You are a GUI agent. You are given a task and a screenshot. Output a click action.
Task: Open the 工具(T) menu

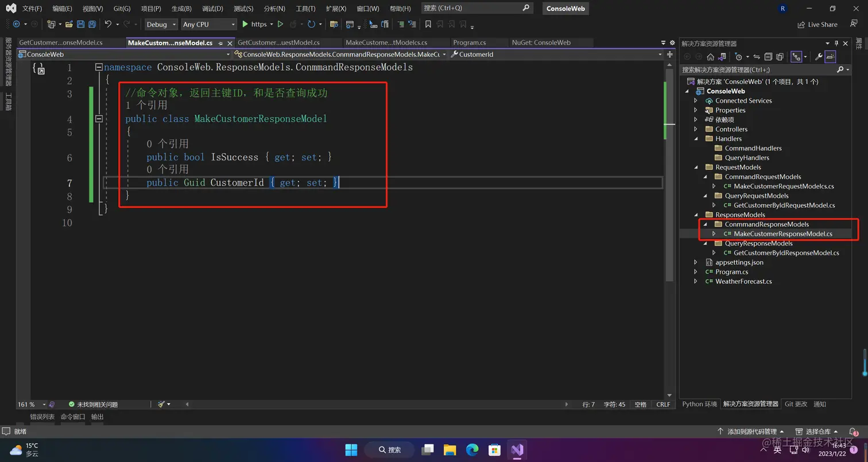pyautogui.click(x=305, y=9)
